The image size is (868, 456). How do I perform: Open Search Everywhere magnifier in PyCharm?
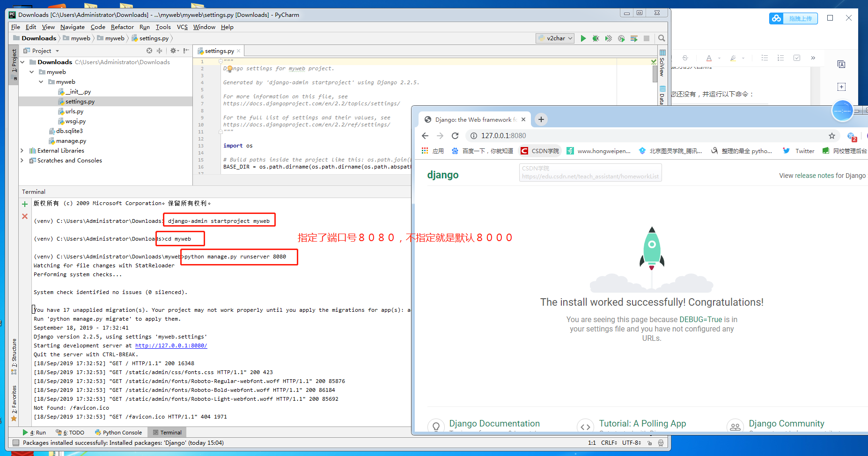(x=662, y=38)
